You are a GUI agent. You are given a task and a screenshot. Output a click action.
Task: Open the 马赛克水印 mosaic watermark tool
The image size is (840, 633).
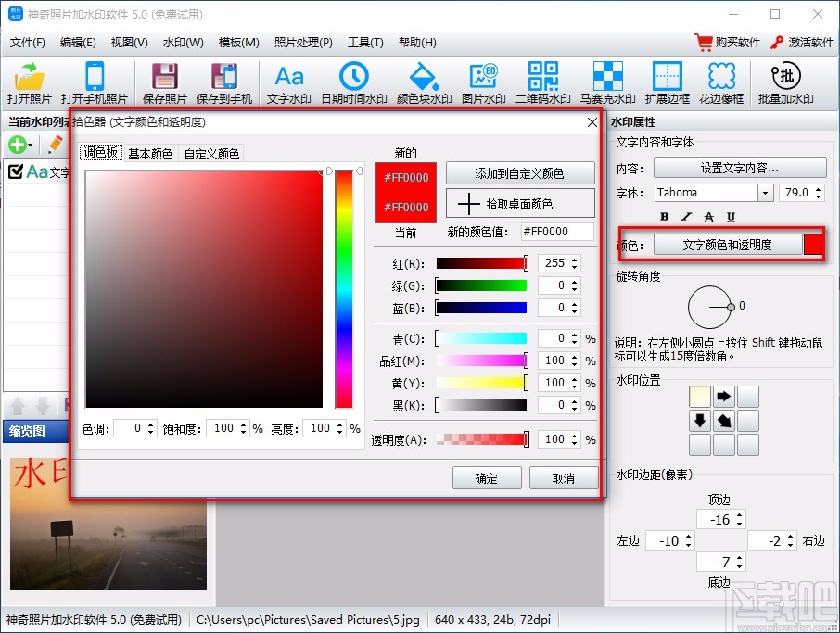click(607, 82)
